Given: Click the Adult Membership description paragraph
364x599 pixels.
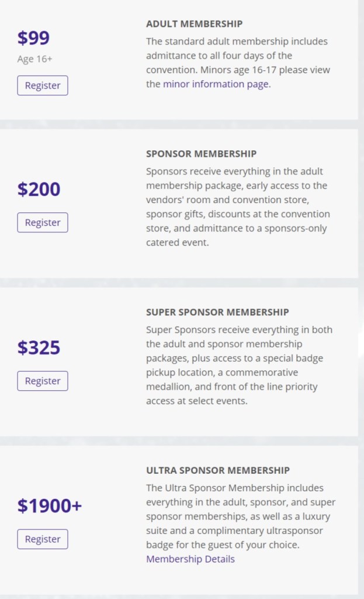Looking at the screenshot, I should pos(237,56).
